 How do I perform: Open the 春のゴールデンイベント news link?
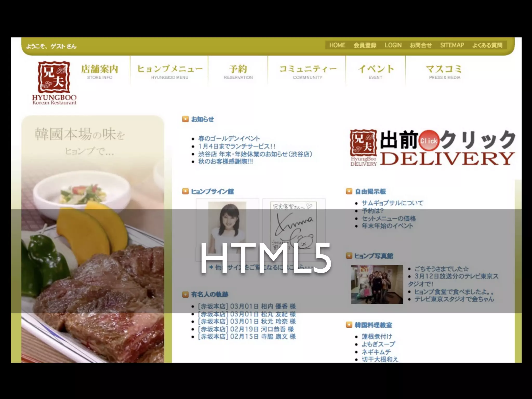point(229,138)
